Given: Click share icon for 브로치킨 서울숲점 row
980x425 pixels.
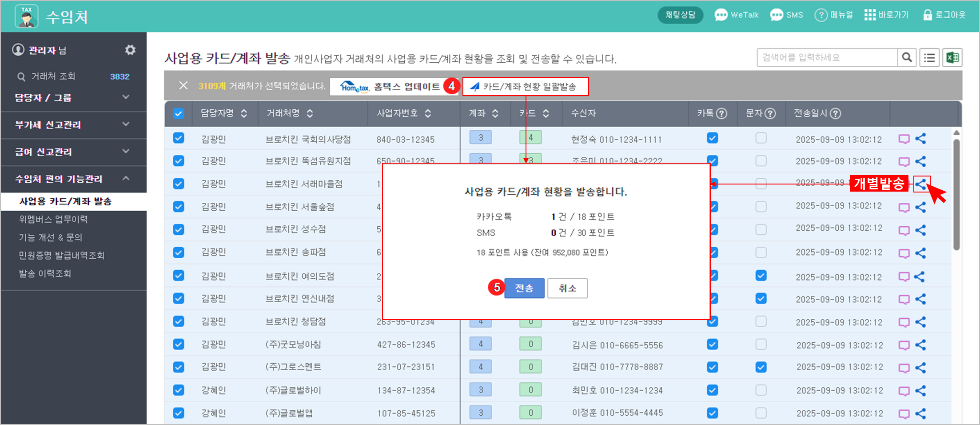Looking at the screenshot, I should pyautogui.click(x=920, y=207).
